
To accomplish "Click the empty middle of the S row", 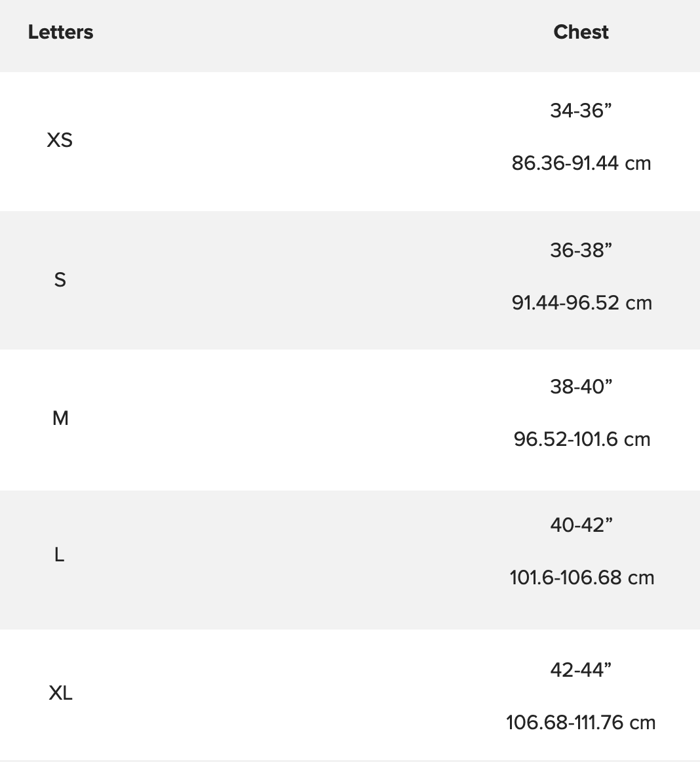I will 295,280.
